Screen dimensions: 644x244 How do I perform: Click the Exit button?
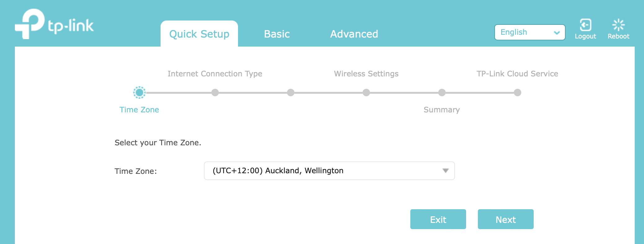[438, 219]
